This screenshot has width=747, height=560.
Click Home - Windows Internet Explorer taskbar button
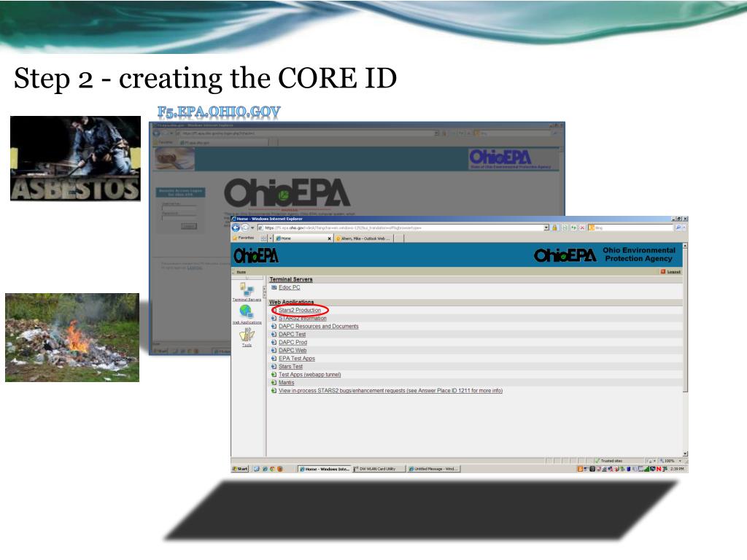pos(325,469)
